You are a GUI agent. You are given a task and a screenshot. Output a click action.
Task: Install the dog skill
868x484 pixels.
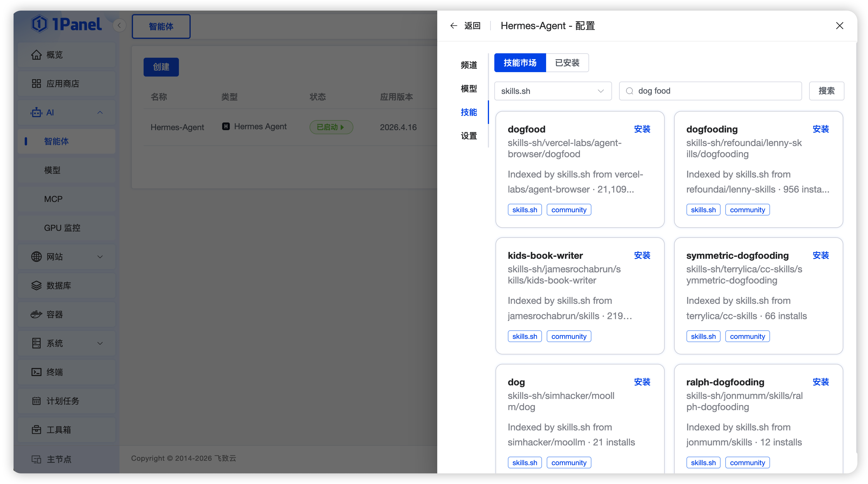pyautogui.click(x=642, y=382)
